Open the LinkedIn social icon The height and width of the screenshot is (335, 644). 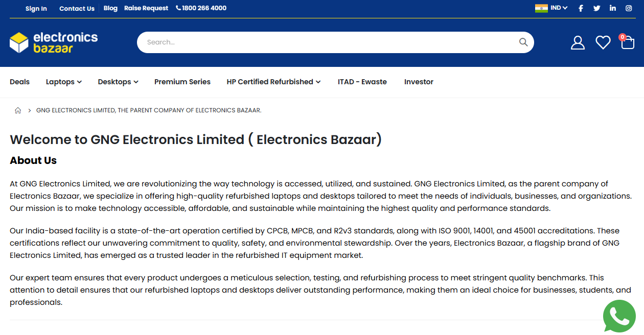click(x=613, y=8)
